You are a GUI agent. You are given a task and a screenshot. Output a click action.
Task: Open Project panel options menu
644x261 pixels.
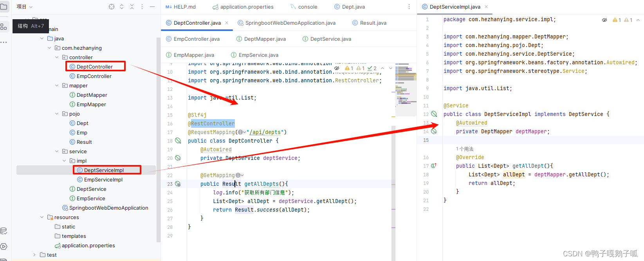142,7
